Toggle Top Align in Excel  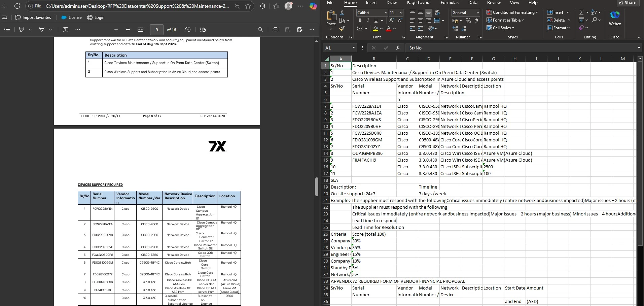coord(413,12)
